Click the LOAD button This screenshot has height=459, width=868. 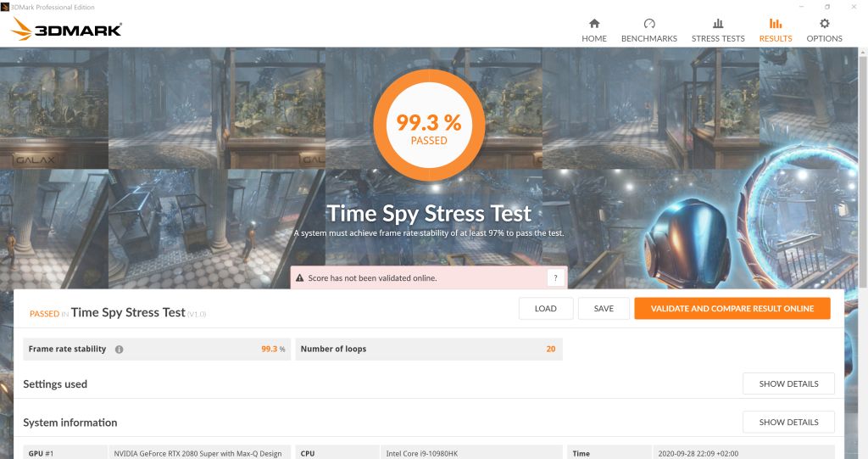click(546, 308)
